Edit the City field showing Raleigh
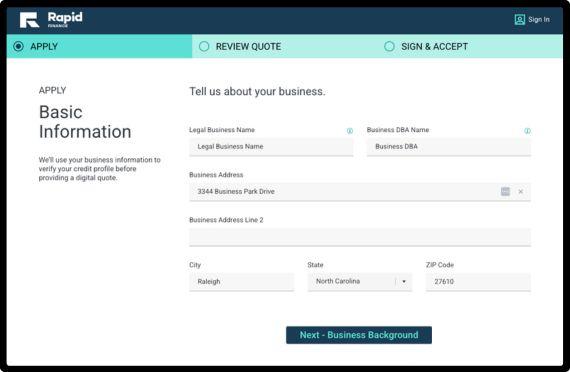 click(241, 282)
